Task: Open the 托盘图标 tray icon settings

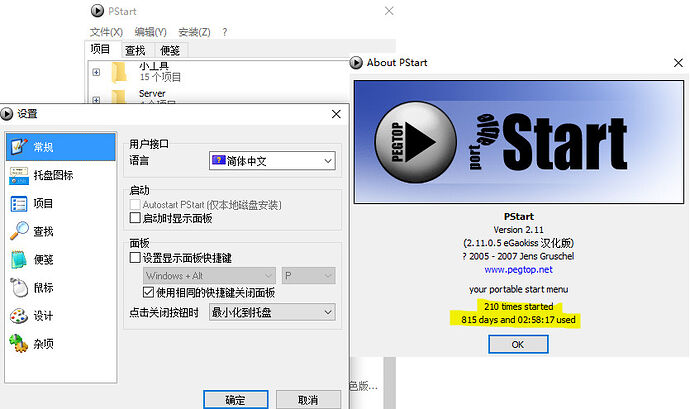Action: click(x=18, y=175)
